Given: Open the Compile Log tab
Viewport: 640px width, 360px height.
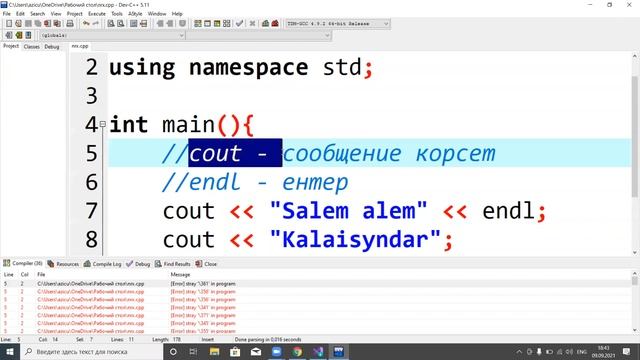Looking at the screenshot, I should tap(102, 264).
